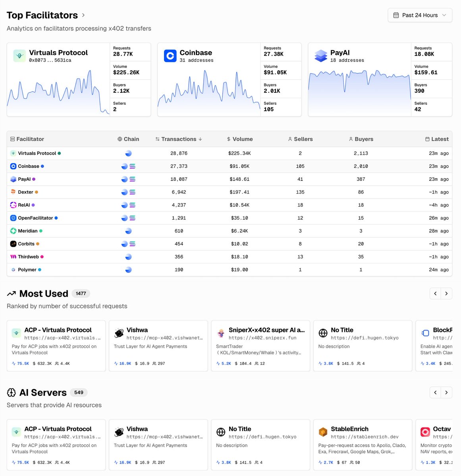Image resolution: width=461 pixels, height=476 pixels.
Task: Open the Past 24 Hours dropdown
Action: [x=420, y=15]
